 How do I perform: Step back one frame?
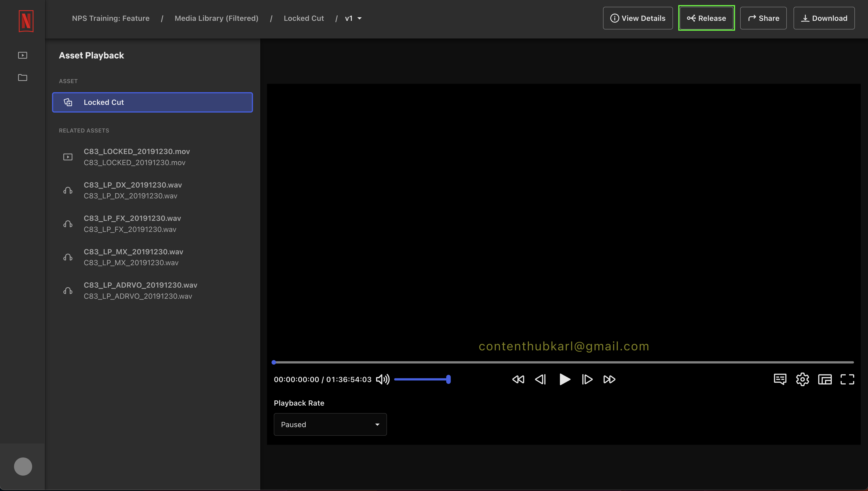coord(541,379)
